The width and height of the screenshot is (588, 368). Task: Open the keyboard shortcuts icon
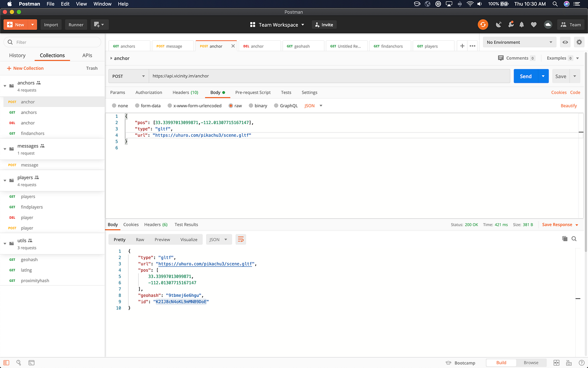coord(569,363)
